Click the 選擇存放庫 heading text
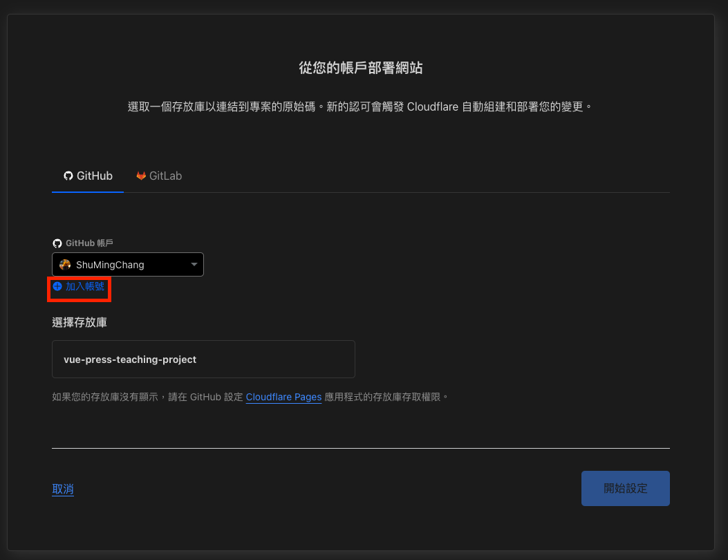The height and width of the screenshot is (560, 728). [x=80, y=323]
